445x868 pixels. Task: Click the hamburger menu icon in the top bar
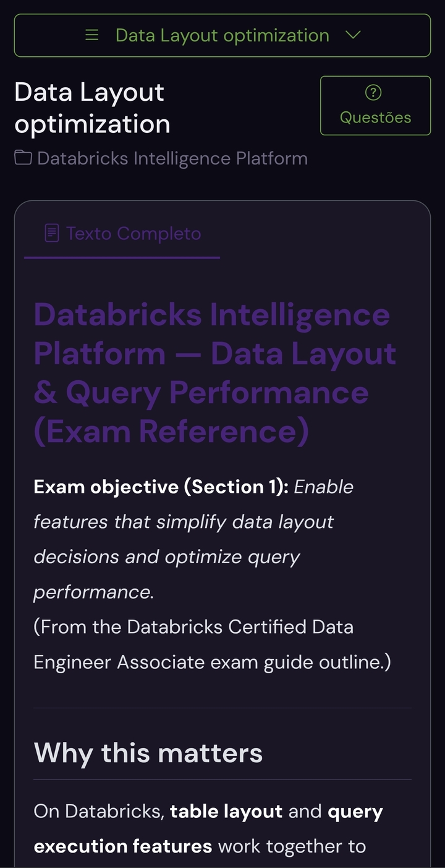(x=92, y=35)
